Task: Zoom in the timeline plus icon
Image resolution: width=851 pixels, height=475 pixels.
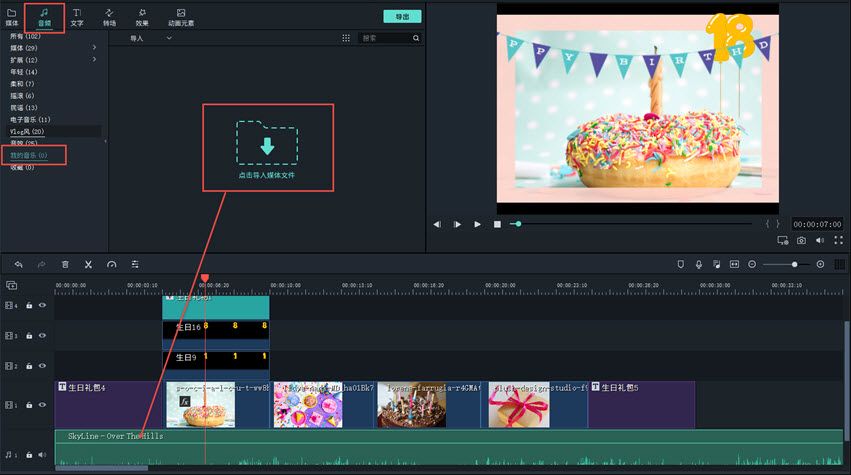Action: point(821,264)
